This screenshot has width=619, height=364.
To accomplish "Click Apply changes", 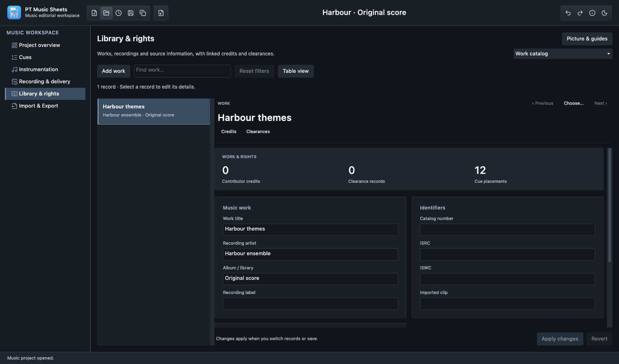I will point(560,339).
